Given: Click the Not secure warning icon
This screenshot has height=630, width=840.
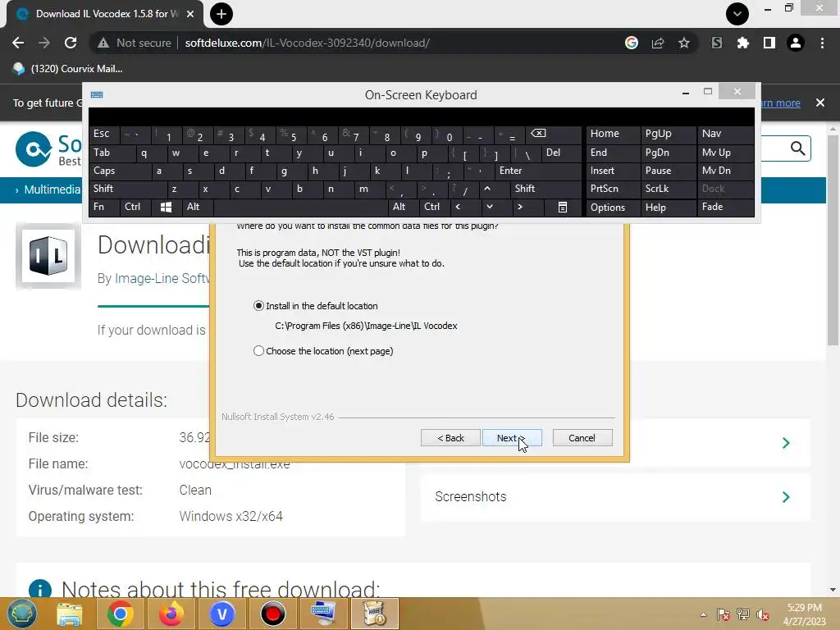Looking at the screenshot, I should click(103, 43).
